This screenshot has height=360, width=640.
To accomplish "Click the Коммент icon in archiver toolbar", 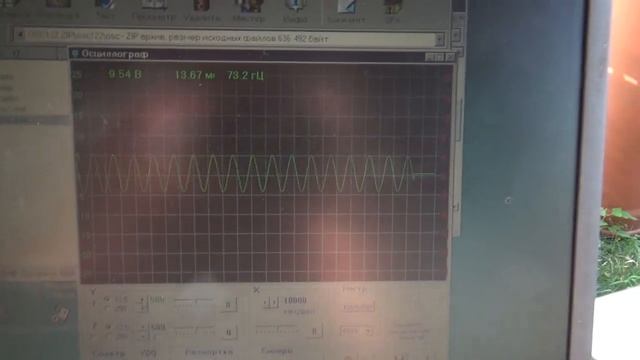I will pyautogui.click(x=346, y=11).
